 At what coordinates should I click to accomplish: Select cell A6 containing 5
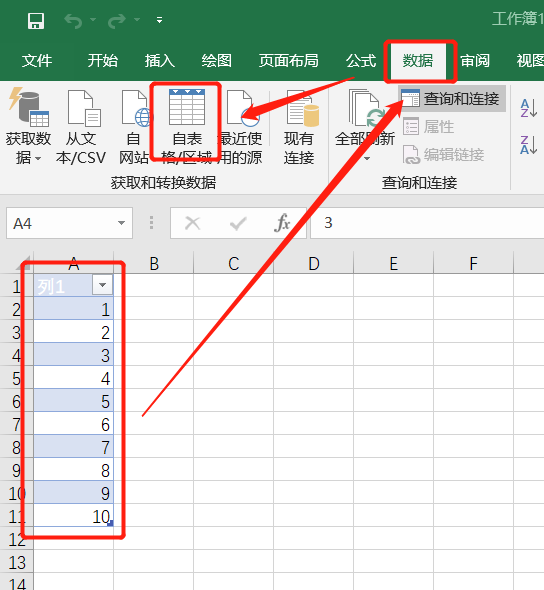[x=74, y=400]
